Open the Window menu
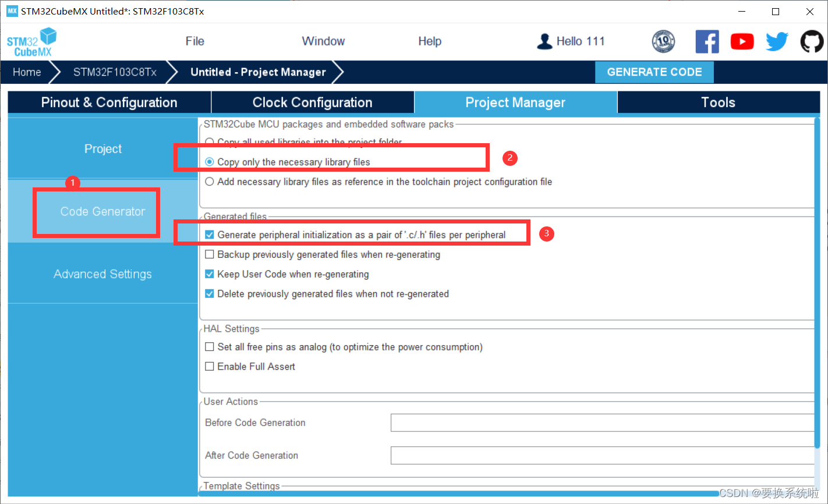 coord(323,41)
